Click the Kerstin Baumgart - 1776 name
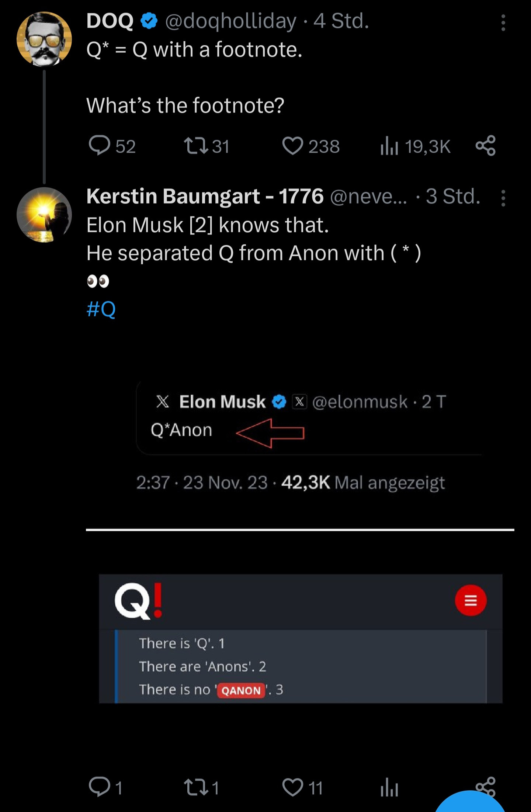The width and height of the screenshot is (531, 812). tap(205, 196)
